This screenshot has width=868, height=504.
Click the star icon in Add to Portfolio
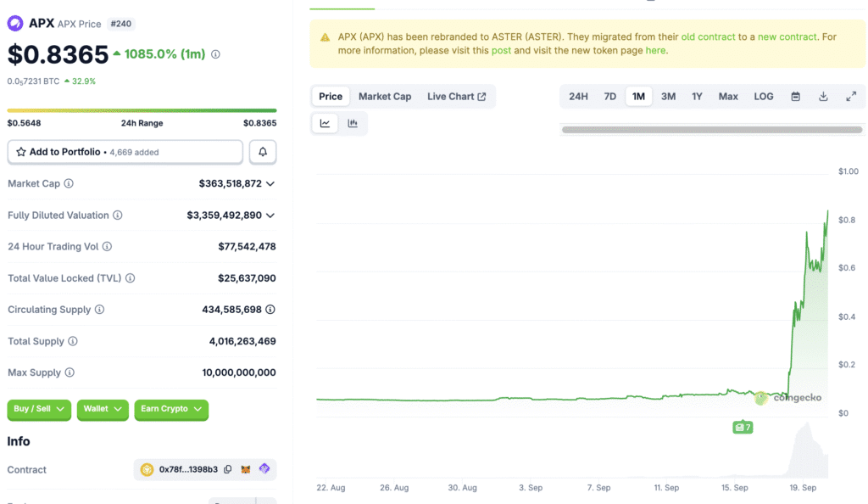[x=21, y=152]
